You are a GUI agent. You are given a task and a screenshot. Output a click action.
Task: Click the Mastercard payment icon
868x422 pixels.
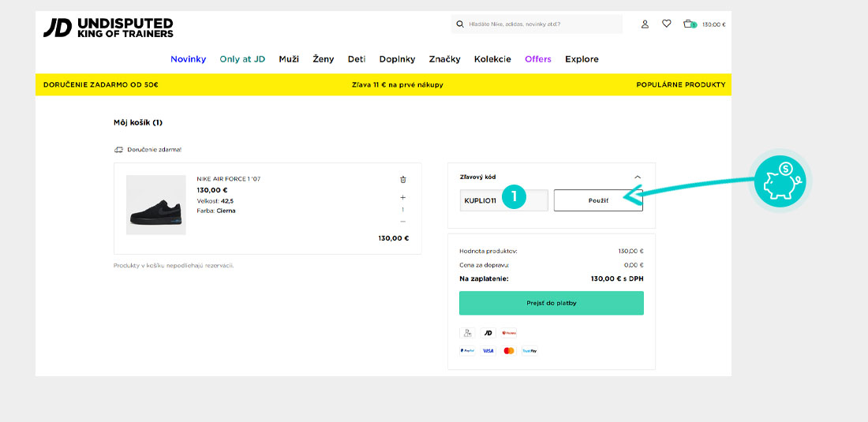tap(509, 351)
